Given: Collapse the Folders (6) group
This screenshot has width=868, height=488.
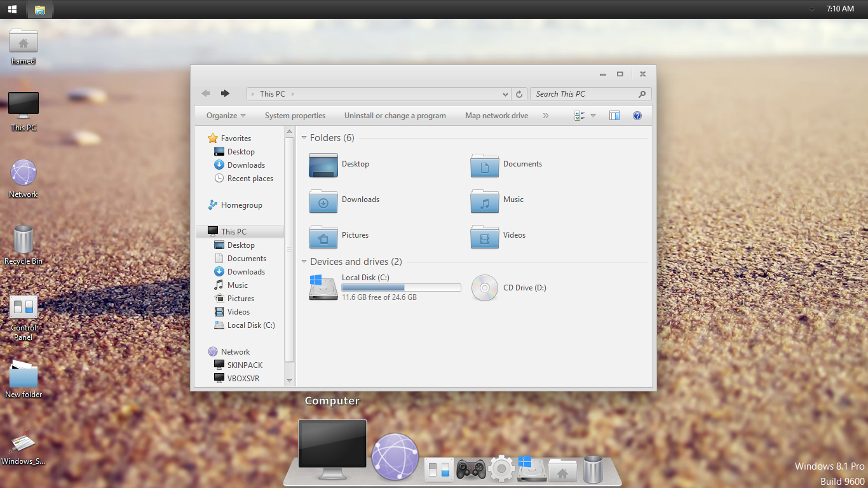Looking at the screenshot, I should click(304, 138).
